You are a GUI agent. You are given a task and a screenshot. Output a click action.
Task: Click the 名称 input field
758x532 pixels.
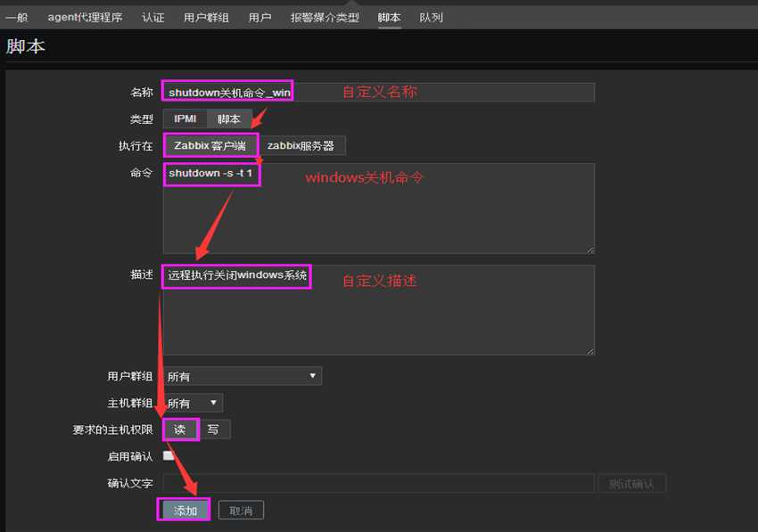[378, 92]
